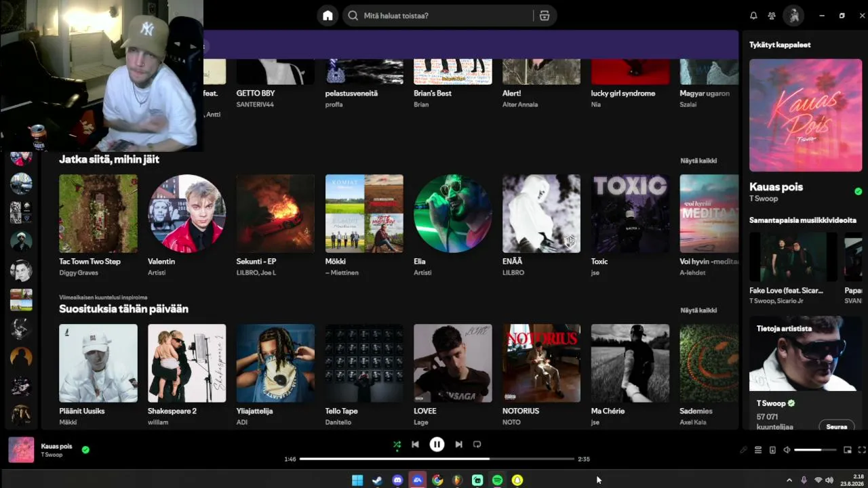Skip to previous track

[415, 445]
